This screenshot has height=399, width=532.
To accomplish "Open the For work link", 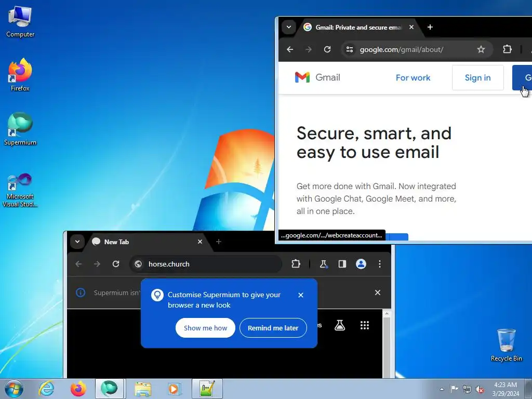I will click(413, 78).
